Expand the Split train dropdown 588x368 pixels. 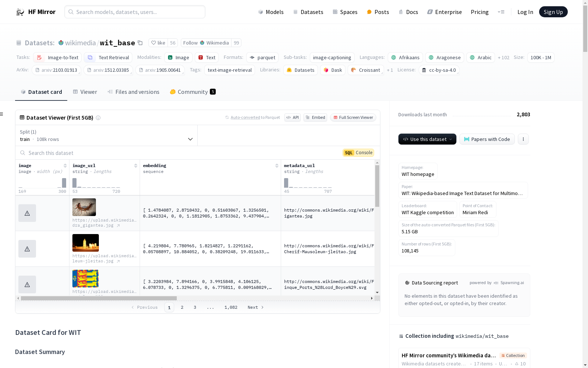pyautogui.click(x=107, y=135)
